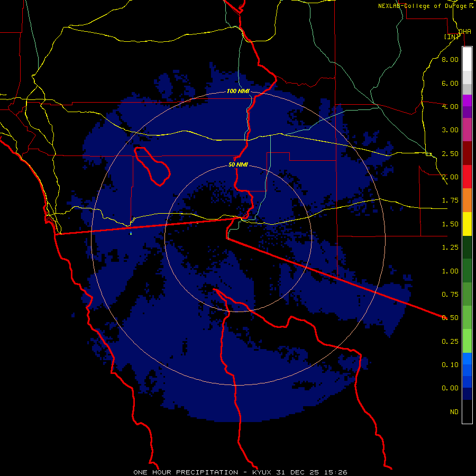The image size is (476, 476).
Task: Pick the lime green swatch near 0.25
Action: [467, 341]
